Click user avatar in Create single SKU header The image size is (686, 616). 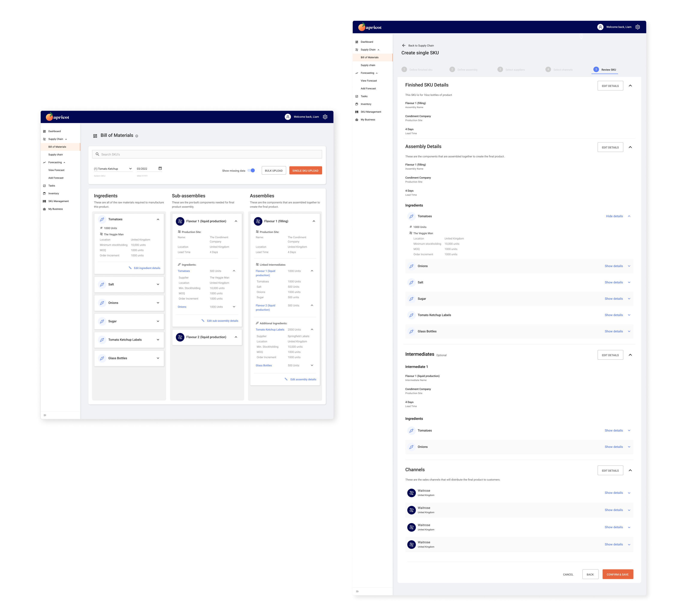click(x=600, y=27)
